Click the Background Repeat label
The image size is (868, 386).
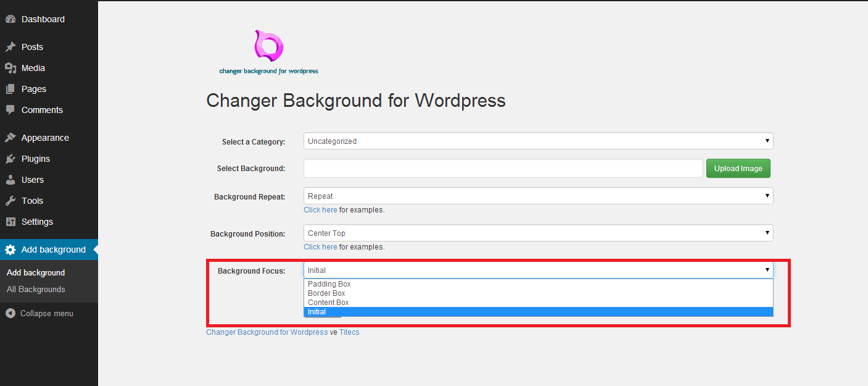point(250,197)
